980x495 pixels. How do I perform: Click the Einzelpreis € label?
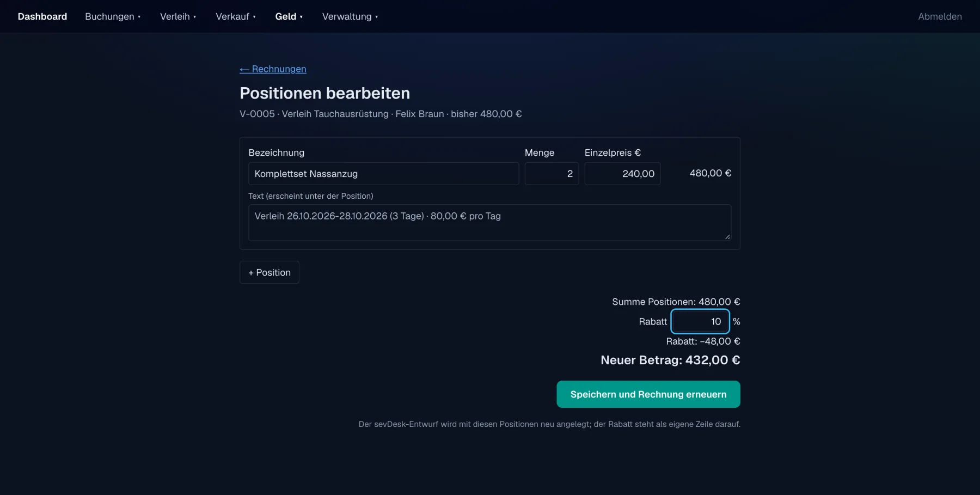(x=612, y=153)
